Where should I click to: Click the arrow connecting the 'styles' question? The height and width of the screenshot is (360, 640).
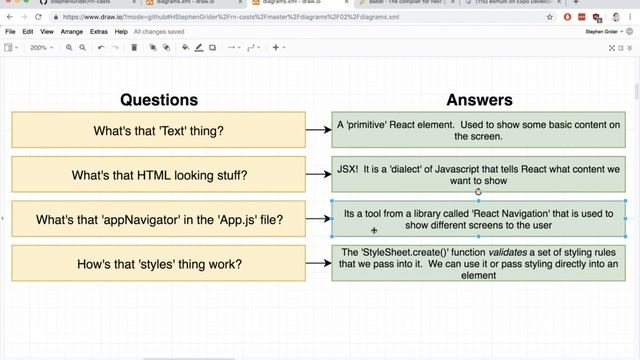coord(318,263)
